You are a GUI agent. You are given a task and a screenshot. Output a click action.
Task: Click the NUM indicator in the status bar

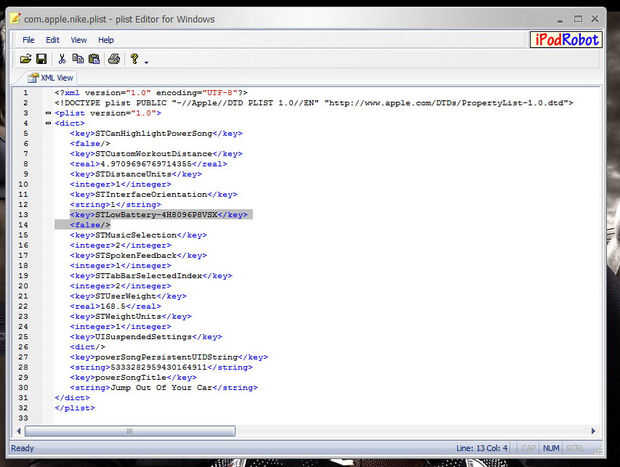click(551, 448)
